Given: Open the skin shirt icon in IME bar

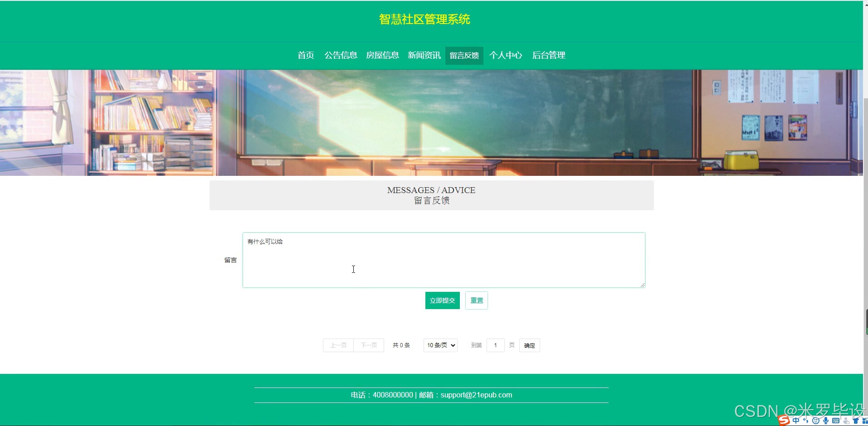Looking at the screenshot, I should point(856,421).
